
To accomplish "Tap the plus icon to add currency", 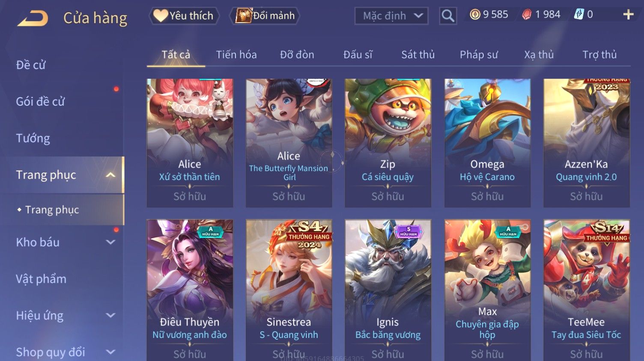I will [628, 15].
